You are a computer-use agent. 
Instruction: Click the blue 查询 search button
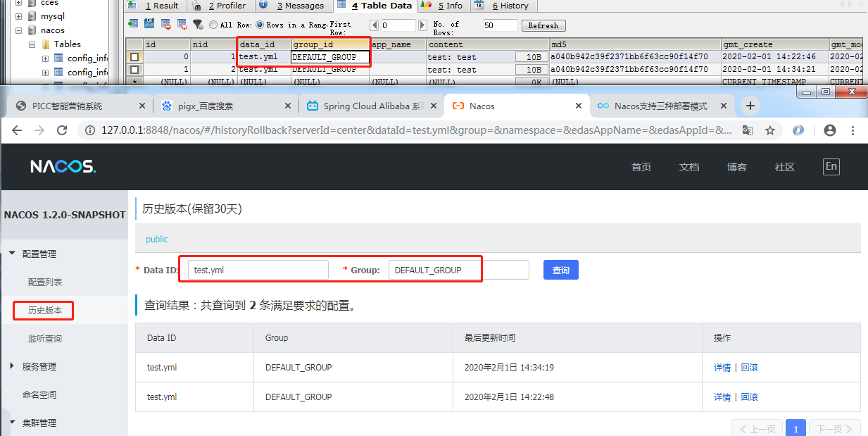point(561,270)
